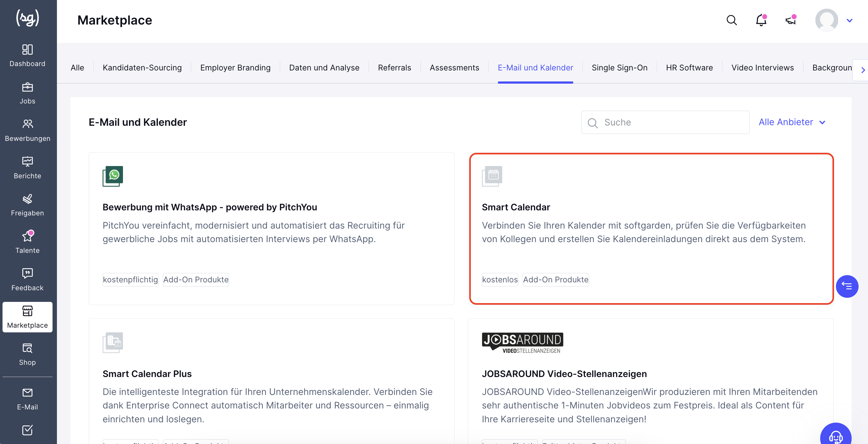Click the checkbox task icon at sidebar bottom
868x444 pixels.
pos(27,430)
